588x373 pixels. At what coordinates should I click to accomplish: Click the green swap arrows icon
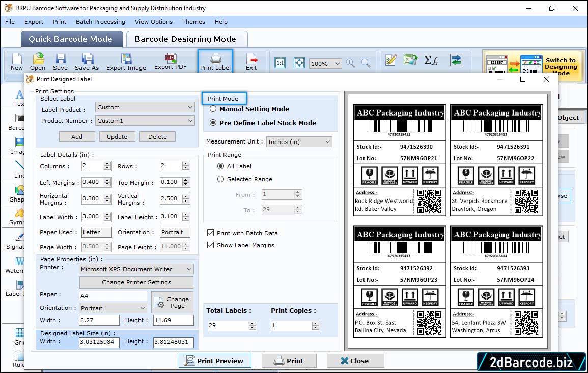[x=456, y=60]
